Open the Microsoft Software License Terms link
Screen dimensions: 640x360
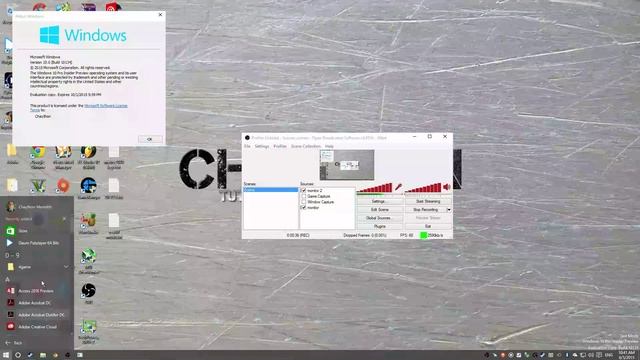click(80, 108)
